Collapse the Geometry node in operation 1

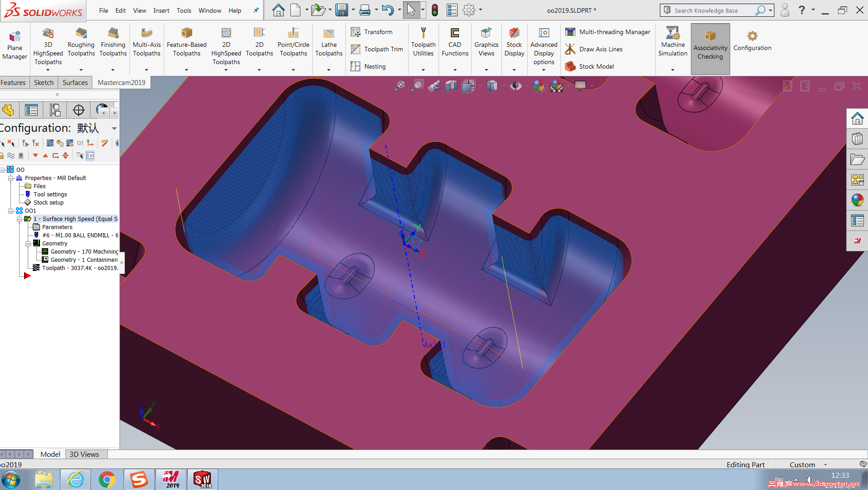[28, 244]
